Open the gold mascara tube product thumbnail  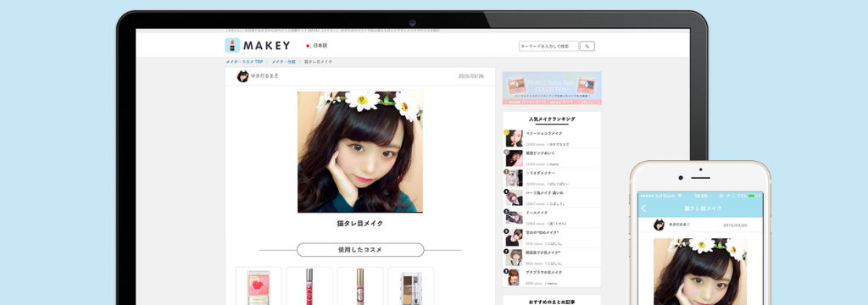(x=360, y=286)
